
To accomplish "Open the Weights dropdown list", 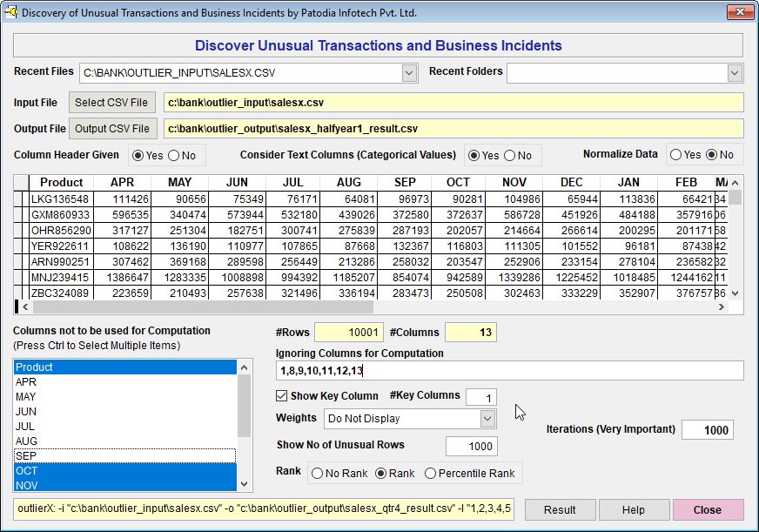I will coord(487,419).
